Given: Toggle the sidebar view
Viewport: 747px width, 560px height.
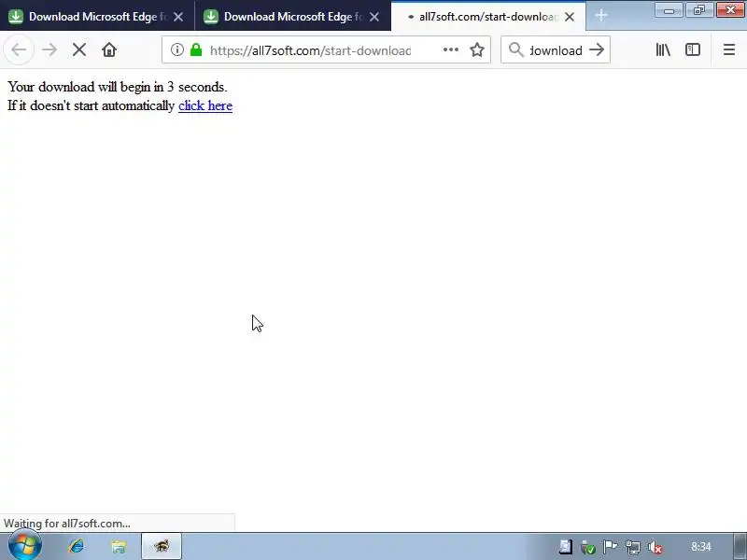Looking at the screenshot, I should pyautogui.click(x=693, y=49).
